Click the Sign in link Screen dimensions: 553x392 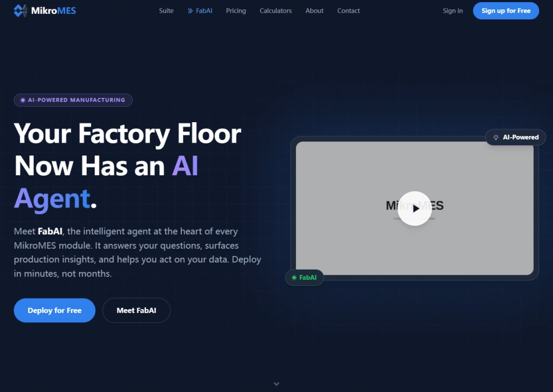(453, 11)
